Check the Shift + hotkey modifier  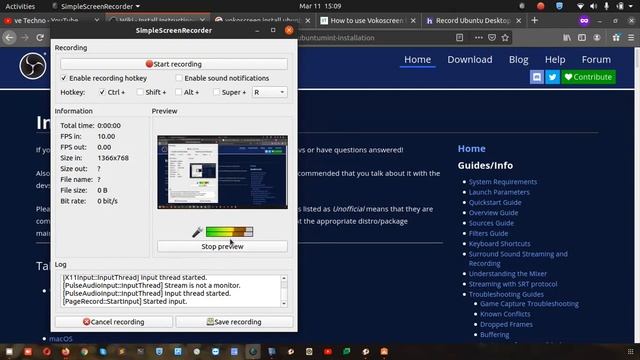[x=140, y=92]
